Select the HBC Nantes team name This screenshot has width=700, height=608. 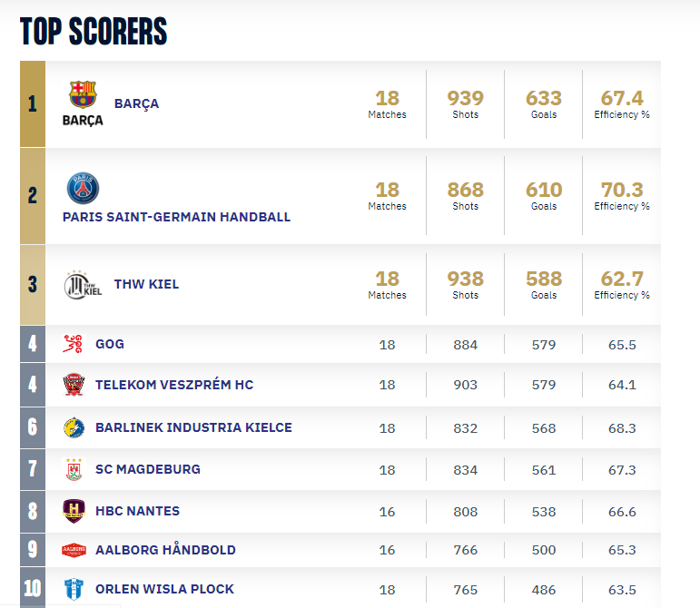tap(137, 511)
